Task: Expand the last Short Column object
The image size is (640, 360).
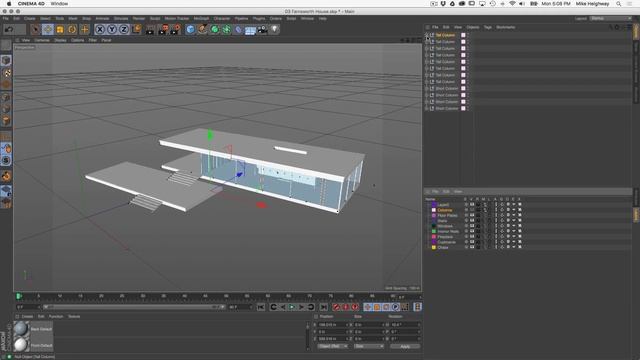Action: click(x=427, y=109)
